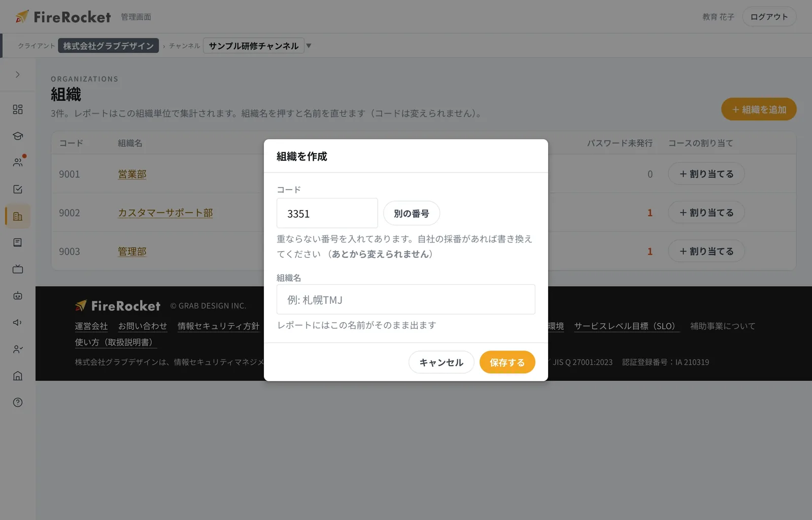
Task: Open the 使い方（取扱説明書） footer link
Action: 116,342
